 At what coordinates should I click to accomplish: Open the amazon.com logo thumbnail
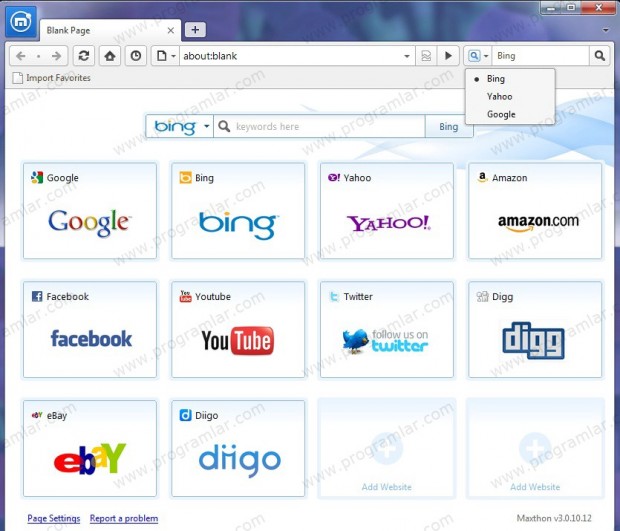pos(538,222)
